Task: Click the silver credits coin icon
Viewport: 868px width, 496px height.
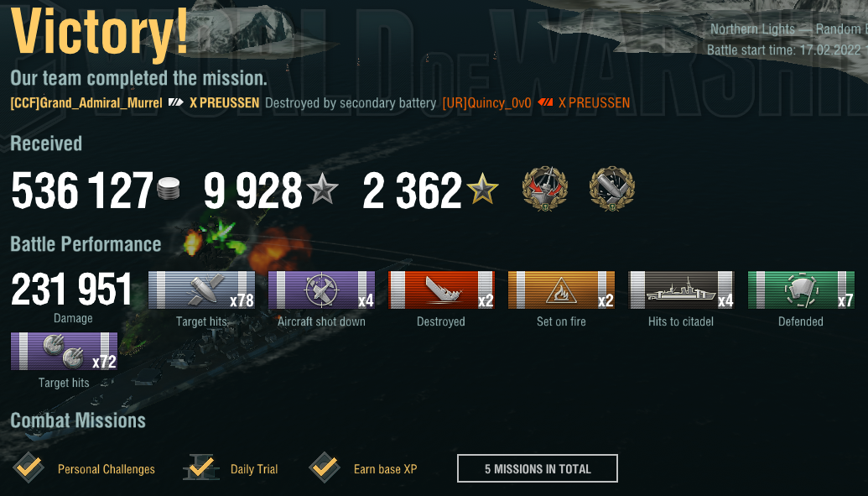Action: pos(169,189)
